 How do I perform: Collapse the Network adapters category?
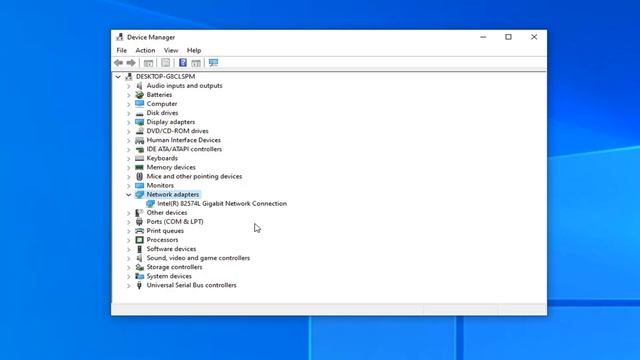(129, 195)
